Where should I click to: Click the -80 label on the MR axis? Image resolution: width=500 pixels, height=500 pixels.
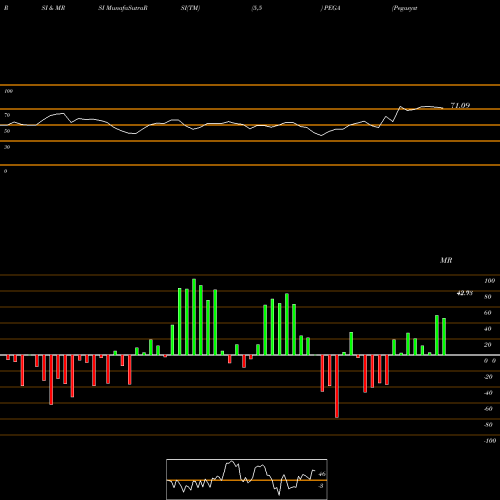(488, 425)
